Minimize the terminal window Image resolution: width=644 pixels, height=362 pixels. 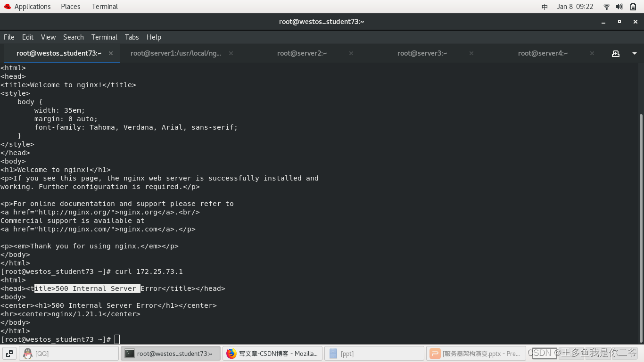(x=603, y=22)
